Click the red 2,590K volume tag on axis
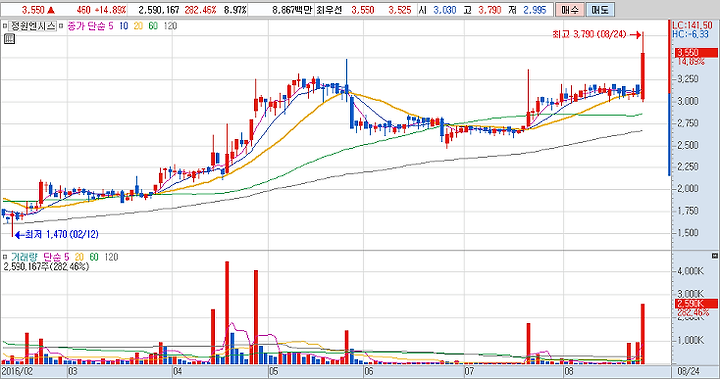720x379 pixels. [695, 304]
